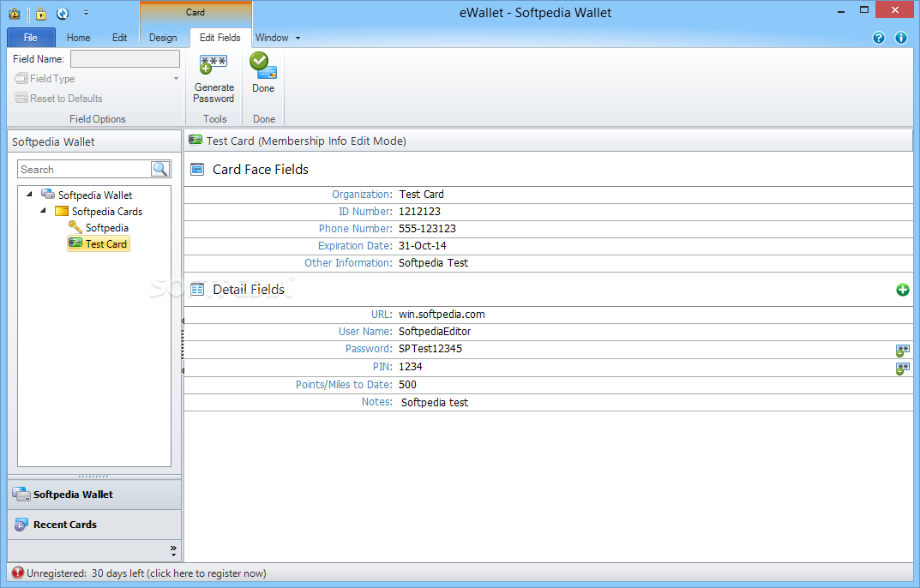The height and width of the screenshot is (588, 920).
Task: Click the URL value win.softpedia.com
Action: pyautogui.click(x=442, y=315)
